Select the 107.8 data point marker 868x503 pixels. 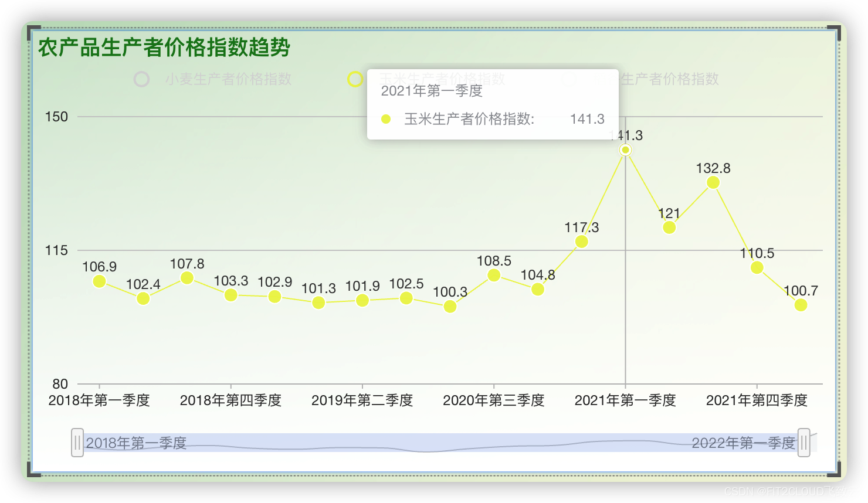click(187, 278)
